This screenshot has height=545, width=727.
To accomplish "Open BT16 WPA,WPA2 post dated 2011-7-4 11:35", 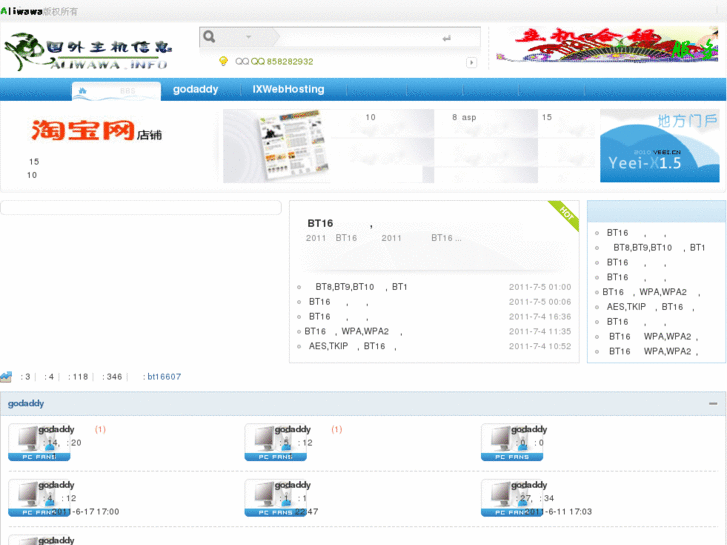I will coord(353,332).
